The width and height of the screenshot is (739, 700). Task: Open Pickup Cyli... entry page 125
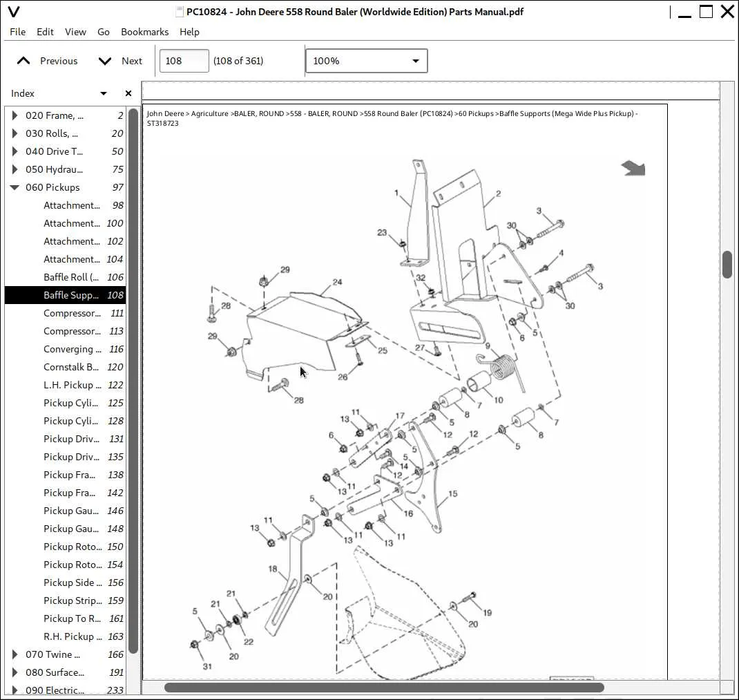pos(65,403)
